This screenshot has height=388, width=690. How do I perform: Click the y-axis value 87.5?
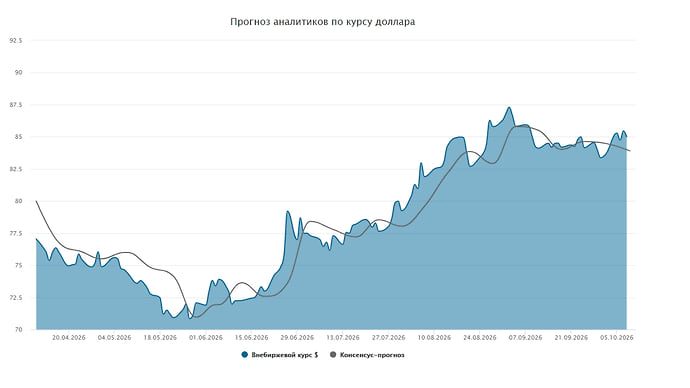tap(16, 105)
